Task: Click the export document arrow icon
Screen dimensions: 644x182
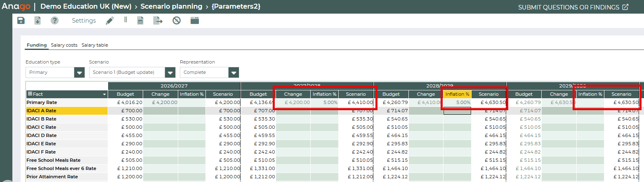Action: [158, 21]
